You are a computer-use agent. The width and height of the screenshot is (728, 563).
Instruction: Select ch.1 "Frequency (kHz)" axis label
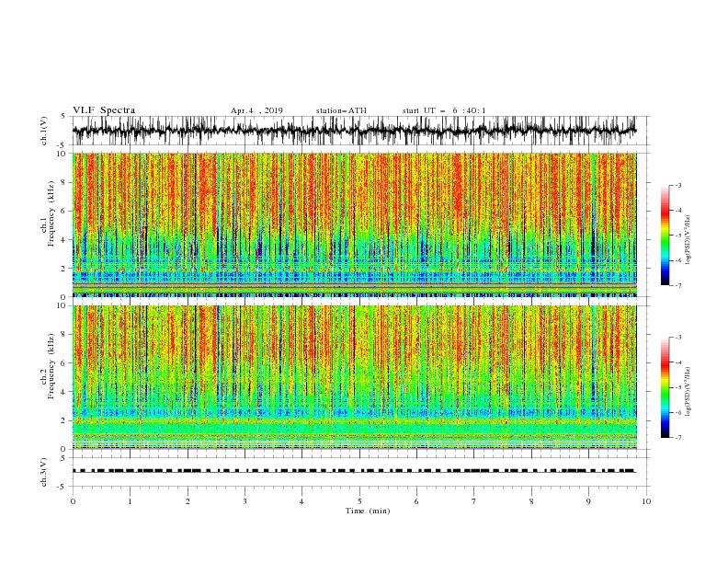51,213
